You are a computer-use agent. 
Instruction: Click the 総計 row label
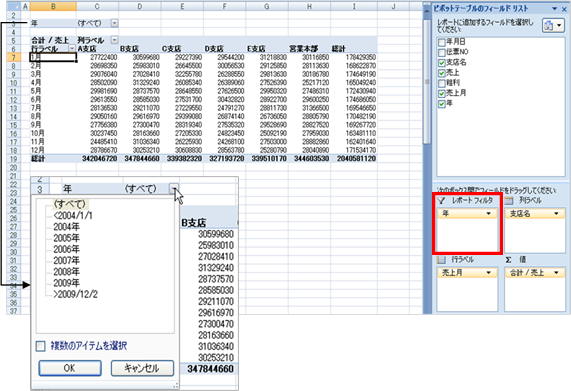point(38,159)
